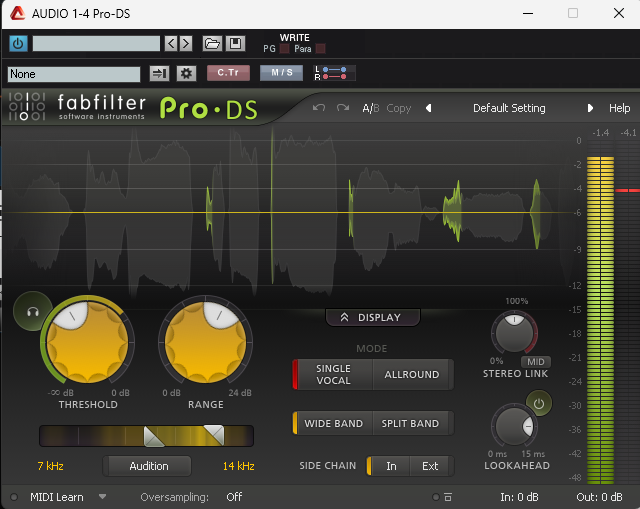Click the waveform display area
Viewport: 640px width, 509px height.
click(286, 212)
